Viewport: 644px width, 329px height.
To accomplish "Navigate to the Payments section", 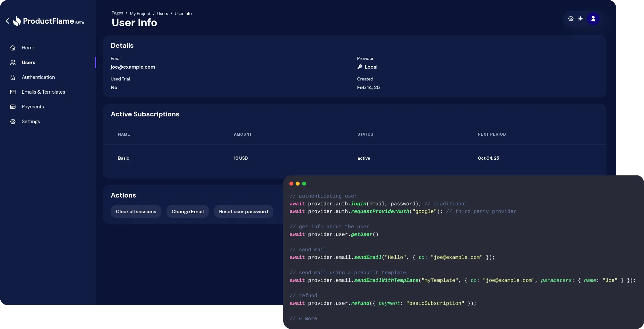I will click(33, 107).
